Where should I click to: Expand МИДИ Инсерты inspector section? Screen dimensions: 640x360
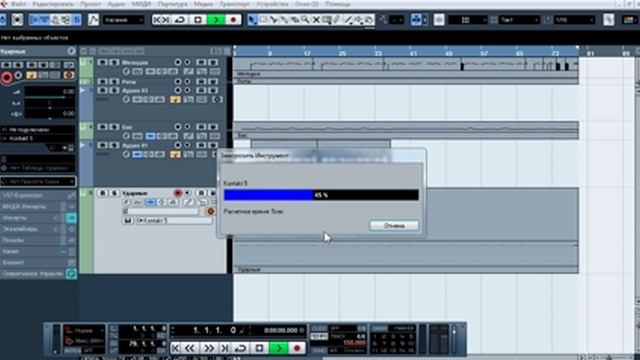click(38, 207)
